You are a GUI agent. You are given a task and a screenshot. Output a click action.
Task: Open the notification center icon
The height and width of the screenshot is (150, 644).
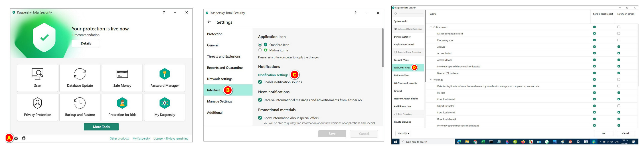coord(634,142)
